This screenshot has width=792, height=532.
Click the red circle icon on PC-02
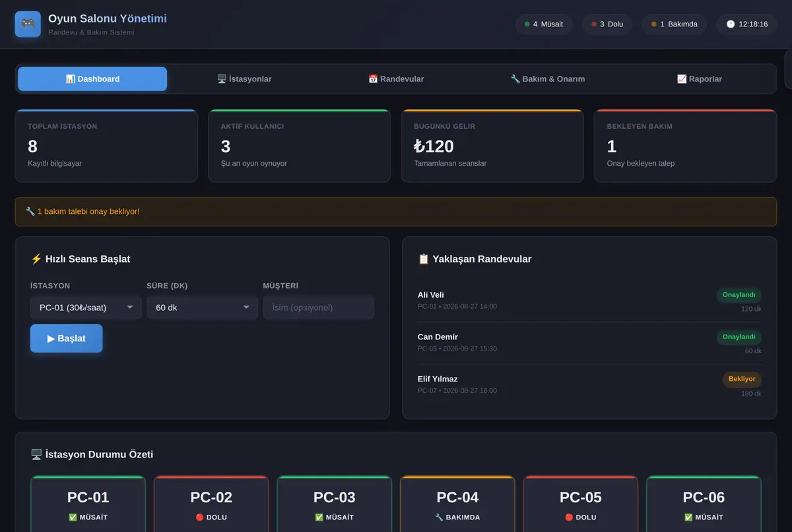click(x=199, y=517)
